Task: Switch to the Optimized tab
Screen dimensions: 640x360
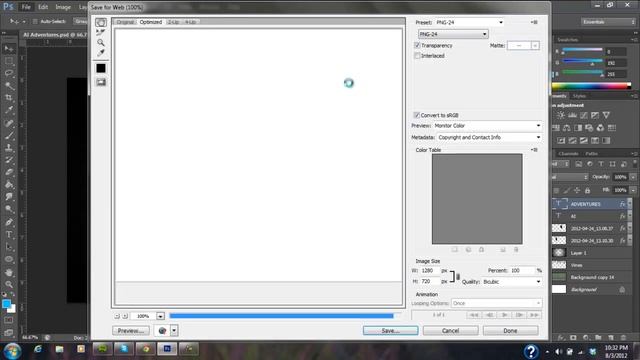Action: [x=151, y=22]
